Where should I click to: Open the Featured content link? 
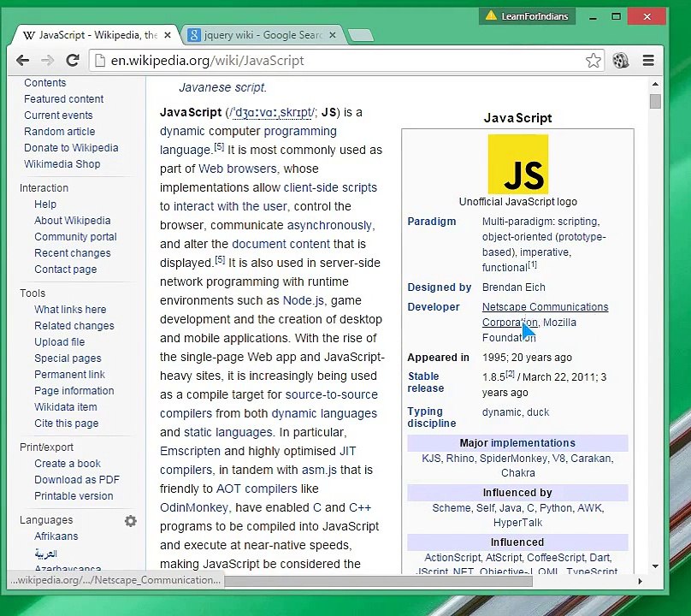click(64, 99)
